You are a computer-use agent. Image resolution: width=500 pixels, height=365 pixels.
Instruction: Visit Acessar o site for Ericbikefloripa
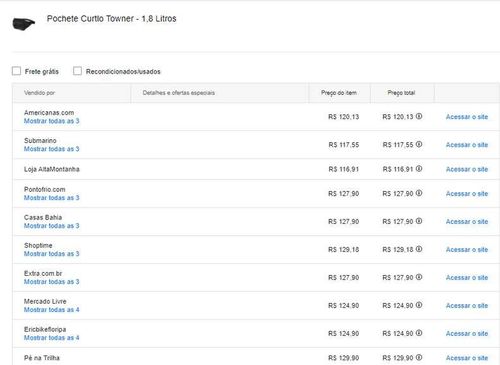coord(467,334)
